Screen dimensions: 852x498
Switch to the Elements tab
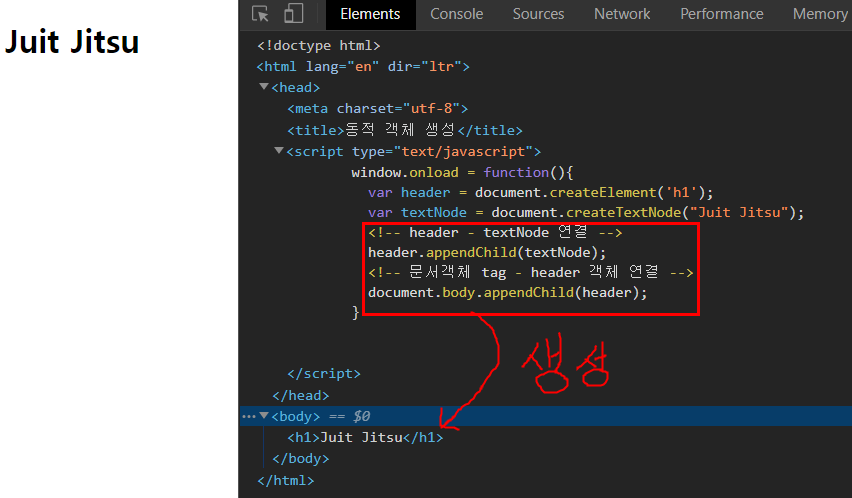[370, 14]
